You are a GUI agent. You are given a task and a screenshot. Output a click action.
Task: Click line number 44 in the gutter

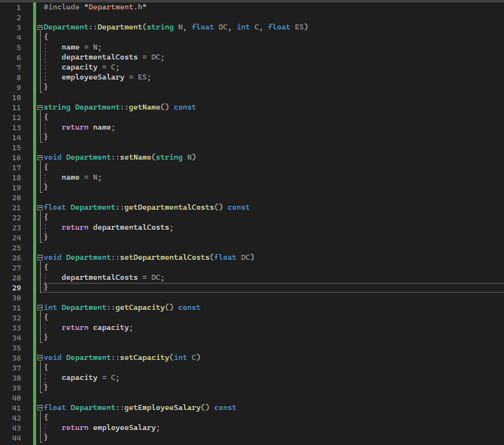point(16,438)
